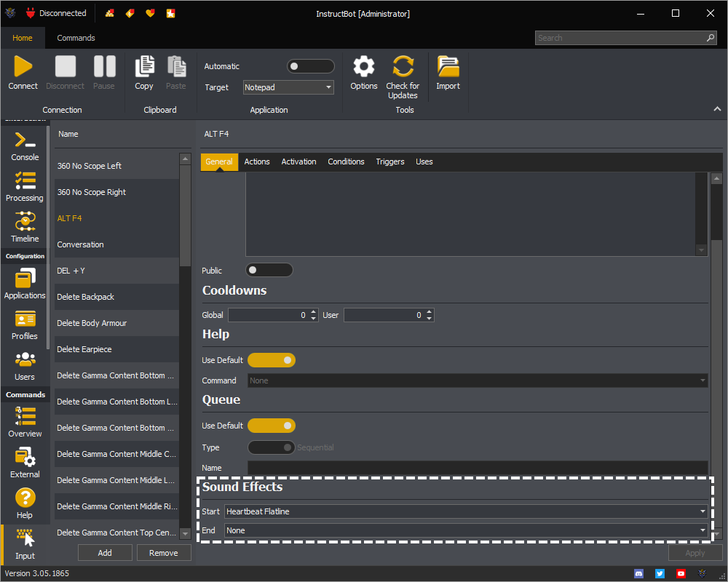728x582 pixels.
Task: Open the Discord link in status bar
Action: pos(639,574)
